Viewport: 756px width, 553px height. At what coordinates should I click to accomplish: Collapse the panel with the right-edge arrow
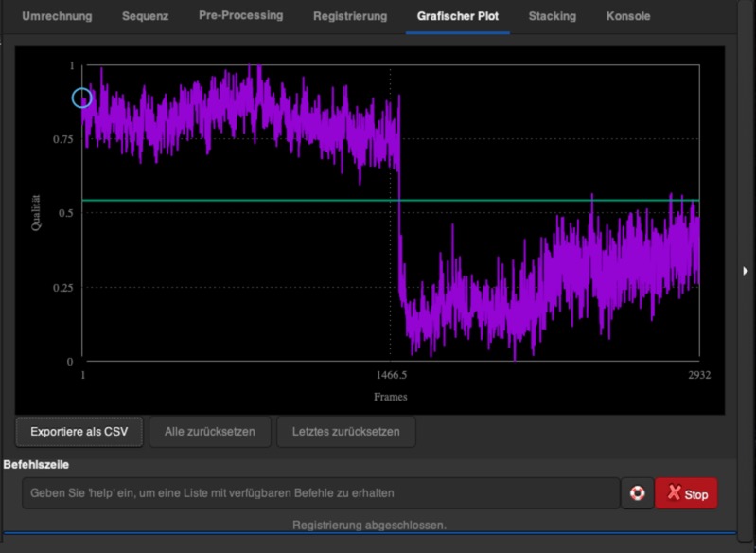tap(746, 271)
